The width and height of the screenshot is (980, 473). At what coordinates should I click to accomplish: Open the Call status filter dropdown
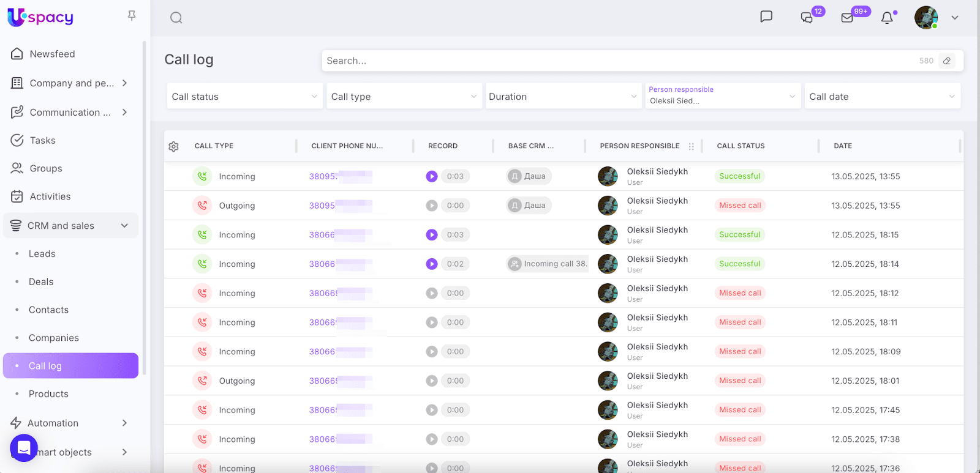[x=244, y=97]
